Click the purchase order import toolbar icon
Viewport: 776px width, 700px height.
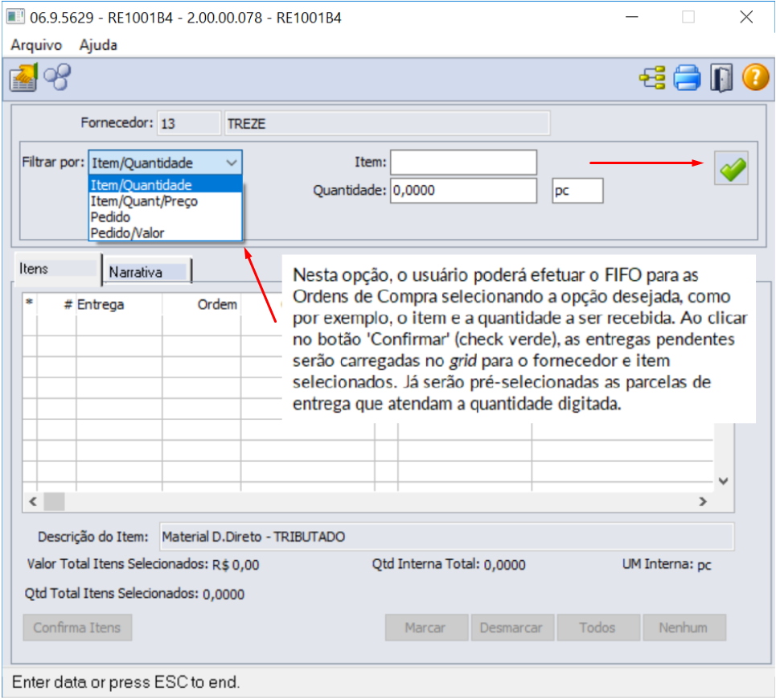click(23, 78)
